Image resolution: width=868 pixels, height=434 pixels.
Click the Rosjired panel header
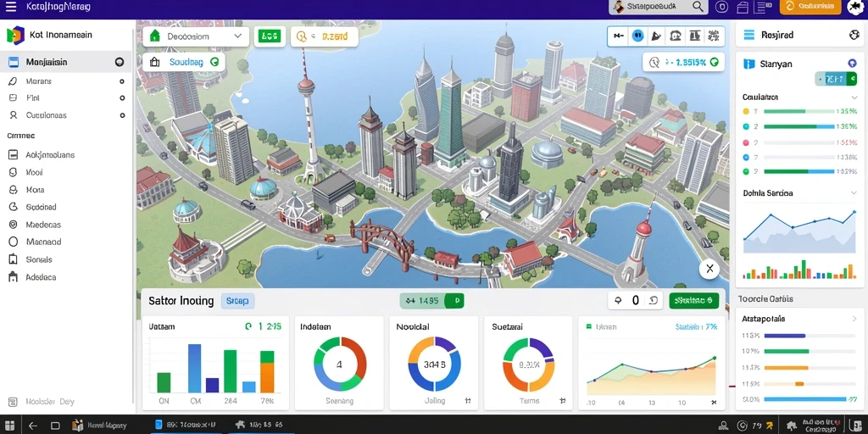[x=798, y=35]
